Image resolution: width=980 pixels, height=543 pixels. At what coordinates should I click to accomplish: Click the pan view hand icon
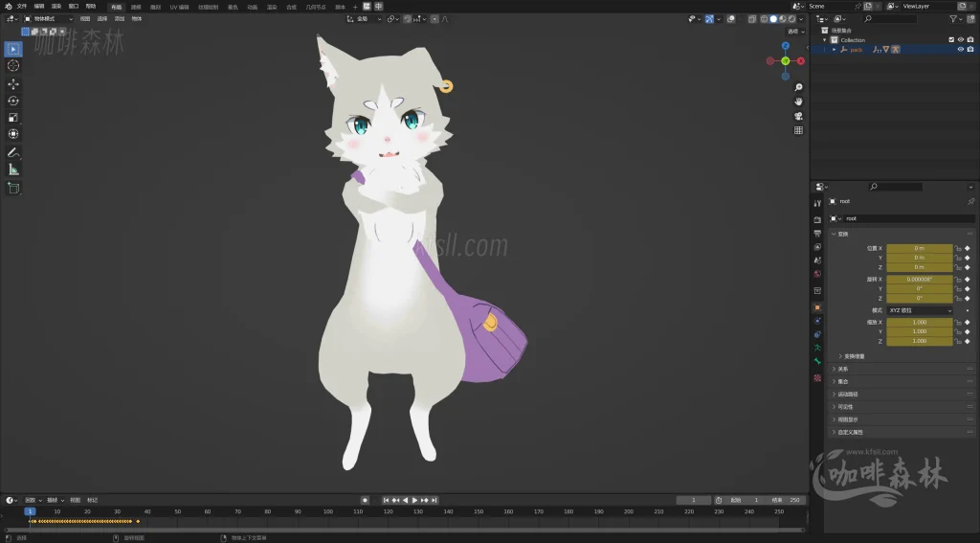(x=798, y=102)
